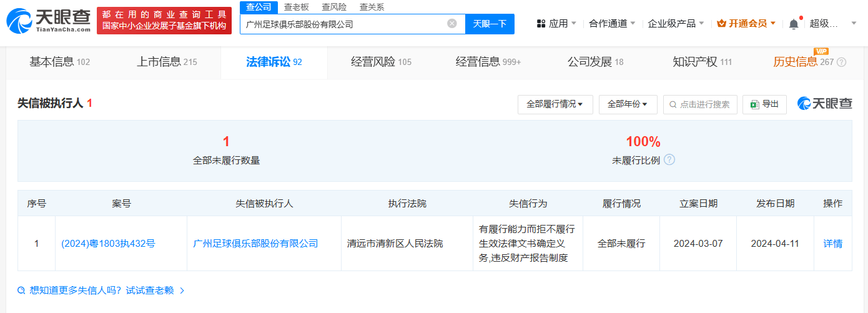Click the 100% unfulfilled ratio value
Viewport: 868px width, 313px height.
(643, 141)
